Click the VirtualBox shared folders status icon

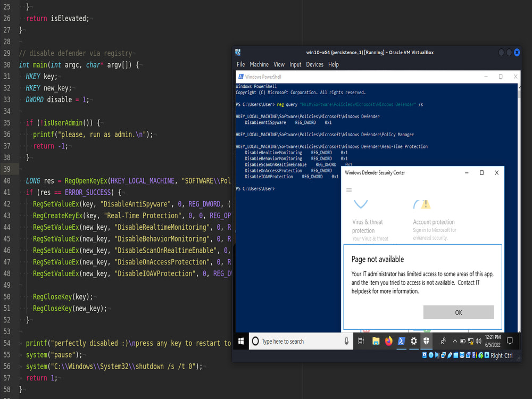pyautogui.click(x=456, y=355)
